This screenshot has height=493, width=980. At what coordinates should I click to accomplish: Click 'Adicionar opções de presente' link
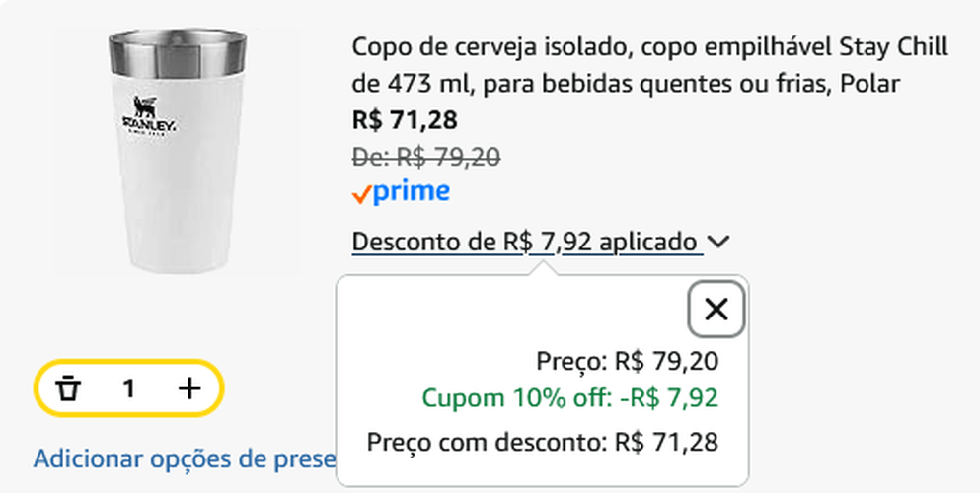(185, 458)
